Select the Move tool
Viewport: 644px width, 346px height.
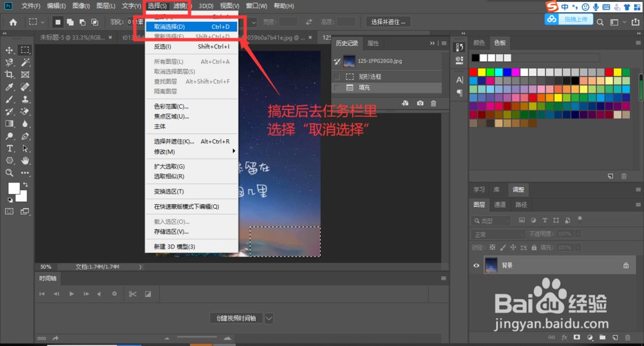point(9,50)
